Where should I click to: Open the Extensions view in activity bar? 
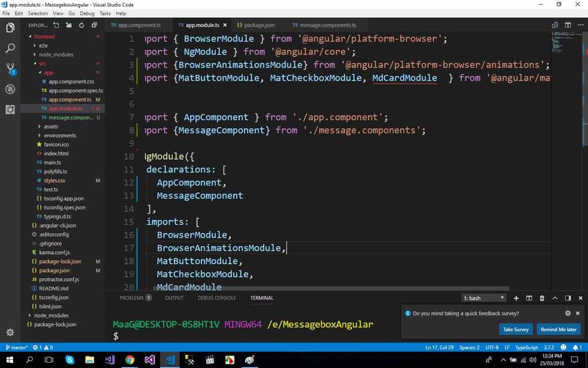pos(10,109)
